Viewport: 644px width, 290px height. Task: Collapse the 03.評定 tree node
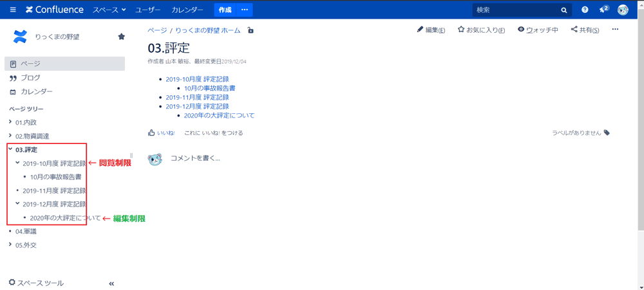(10, 149)
